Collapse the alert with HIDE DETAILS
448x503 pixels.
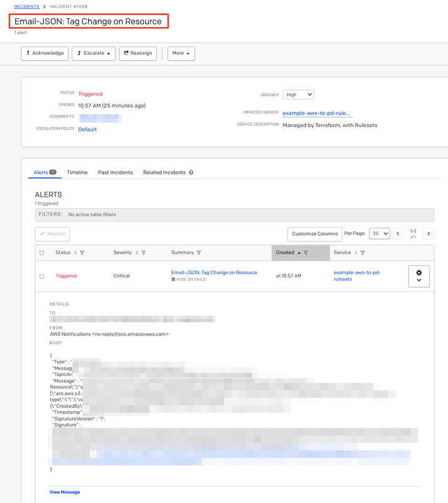click(189, 279)
